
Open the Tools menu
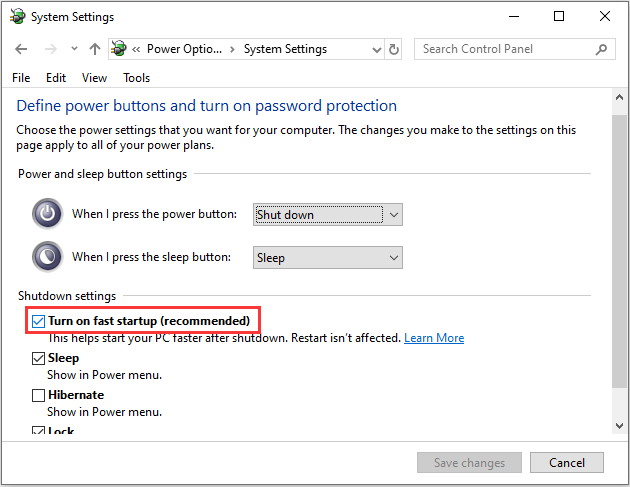(137, 78)
